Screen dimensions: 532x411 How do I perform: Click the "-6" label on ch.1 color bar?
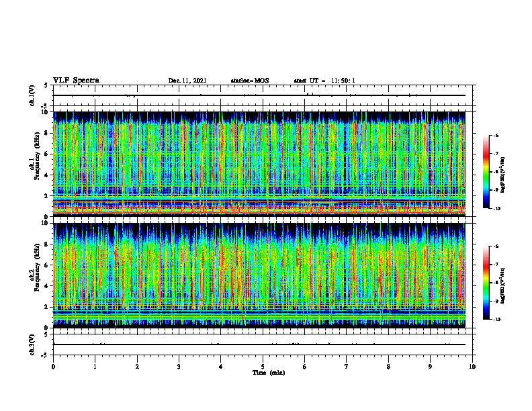(495, 135)
